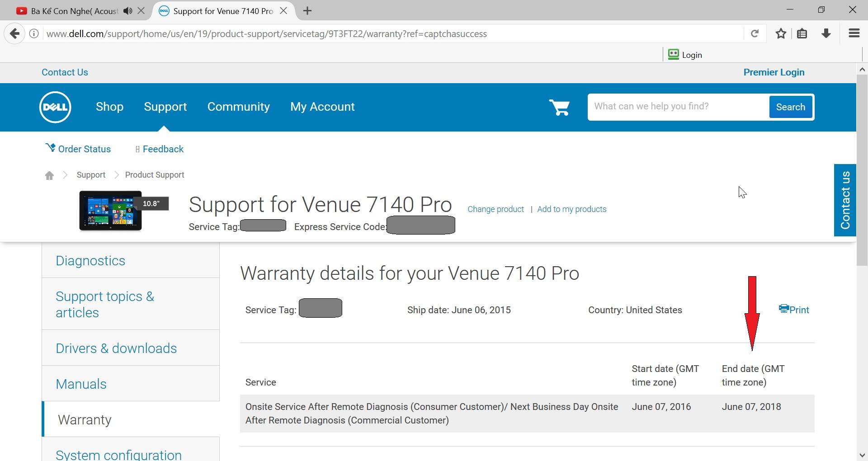The image size is (868, 461).
Task: Open the Feedback link
Action: pos(160,149)
